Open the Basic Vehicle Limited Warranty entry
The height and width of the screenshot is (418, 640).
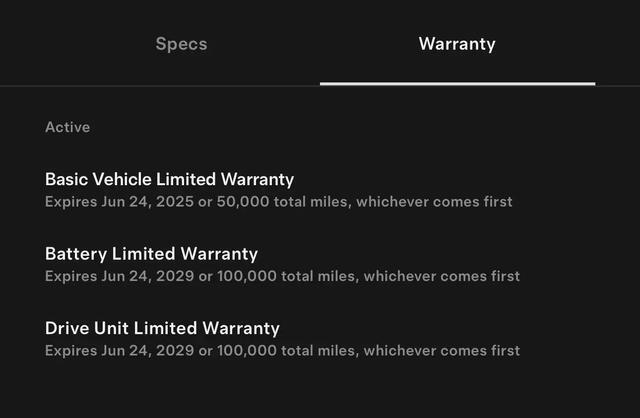[169, 180]
